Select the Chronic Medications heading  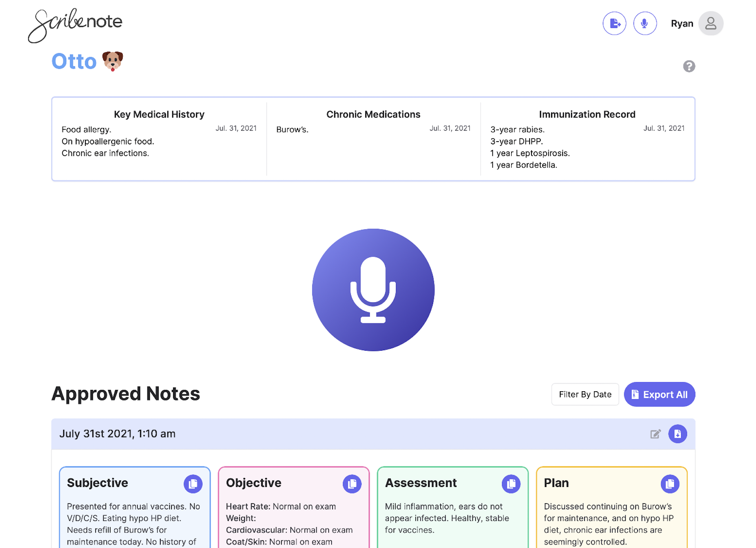[373, 114]
